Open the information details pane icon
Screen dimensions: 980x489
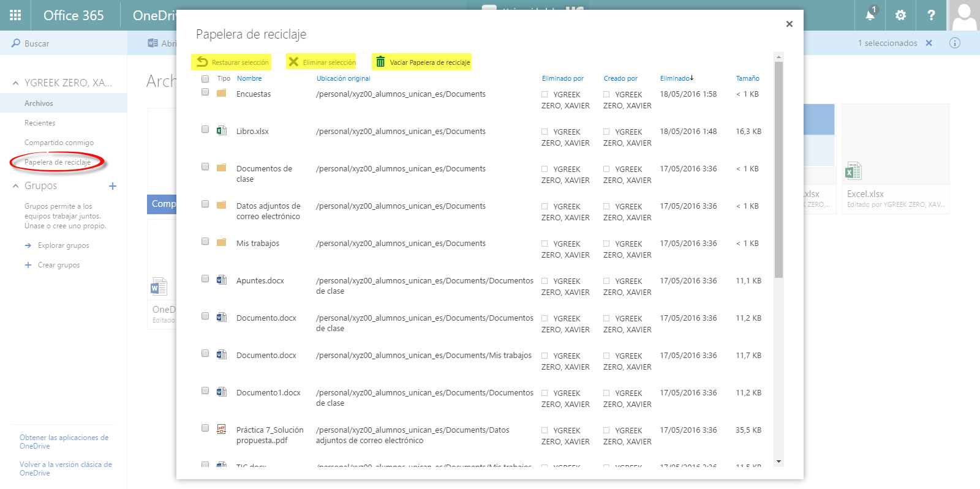pyautogui.click(x=955, y=43)
